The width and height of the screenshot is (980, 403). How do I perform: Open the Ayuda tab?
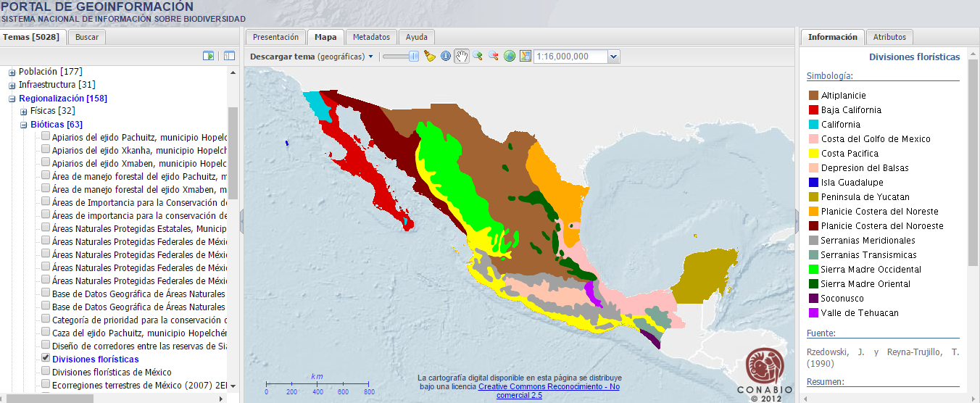(416, 37)
